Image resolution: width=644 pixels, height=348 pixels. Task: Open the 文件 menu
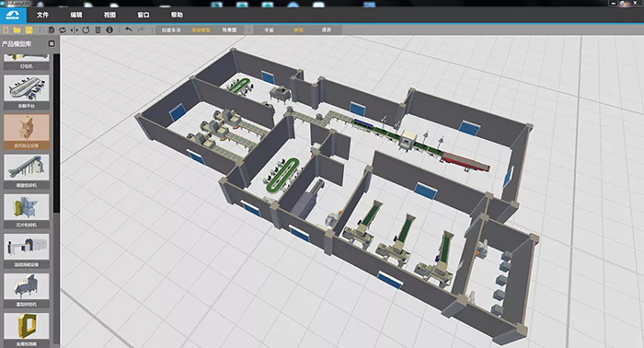tap(42, 15)
